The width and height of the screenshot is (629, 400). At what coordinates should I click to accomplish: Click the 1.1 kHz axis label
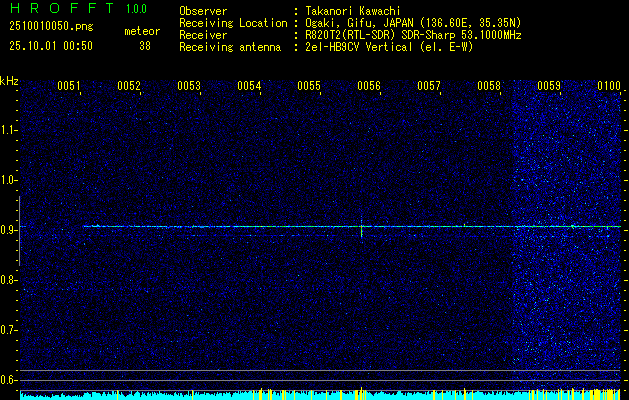pyautogui.click(x=8, y=130)
